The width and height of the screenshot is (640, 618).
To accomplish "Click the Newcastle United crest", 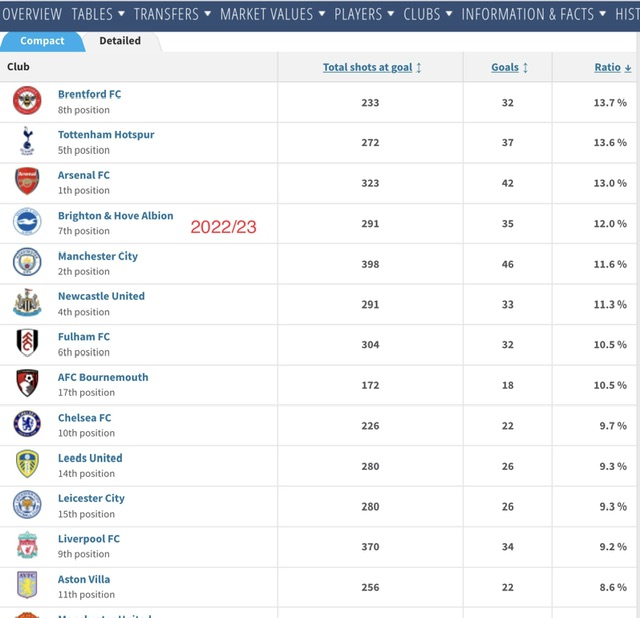I will pyautogui.click(x=27, y=302).
